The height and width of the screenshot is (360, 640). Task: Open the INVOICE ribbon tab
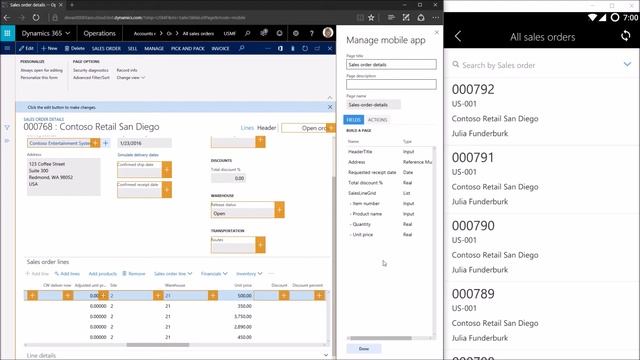click(x=220, y=49)
